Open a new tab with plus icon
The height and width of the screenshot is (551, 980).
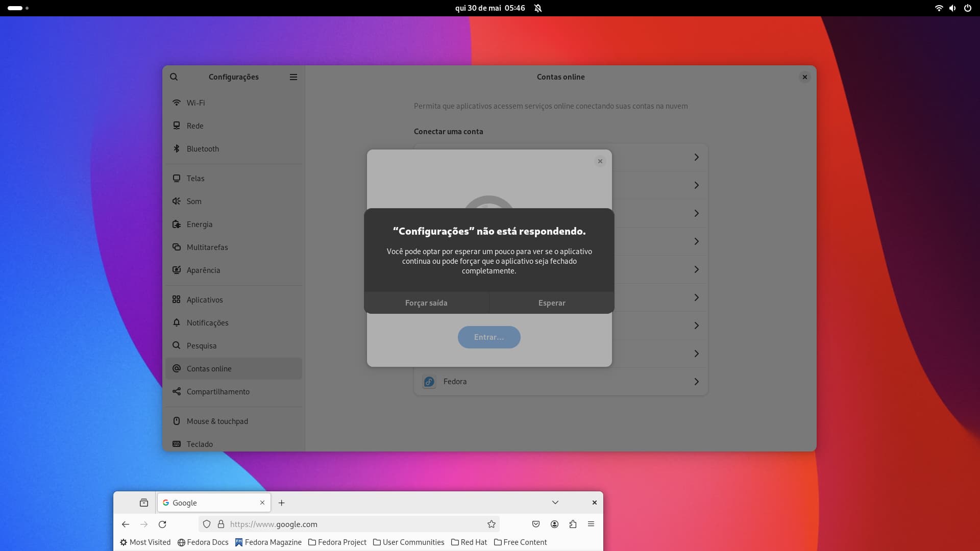[x=281, y=503]
